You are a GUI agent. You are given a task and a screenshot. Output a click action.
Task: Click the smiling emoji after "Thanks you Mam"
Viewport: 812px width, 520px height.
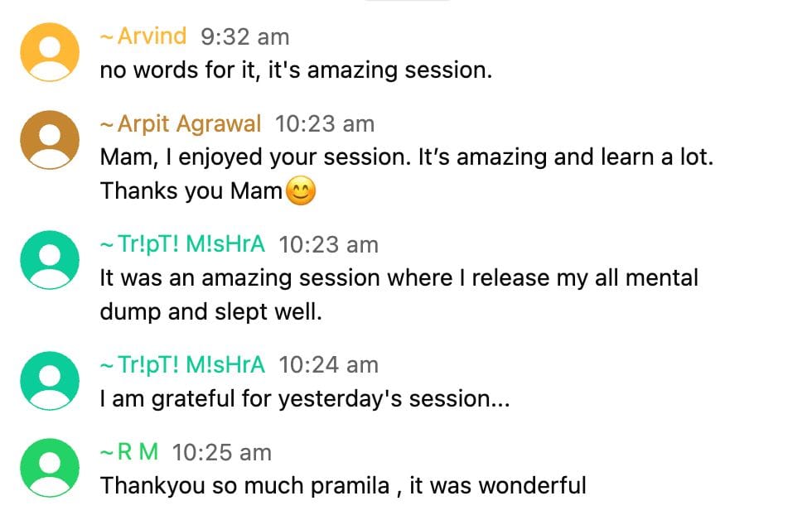[x=301, y=191]
